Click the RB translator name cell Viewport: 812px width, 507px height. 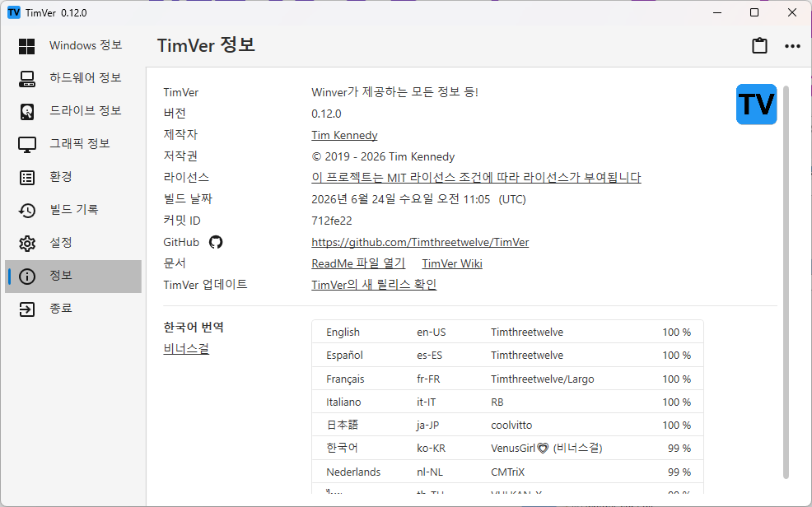(x=497, y=402)
